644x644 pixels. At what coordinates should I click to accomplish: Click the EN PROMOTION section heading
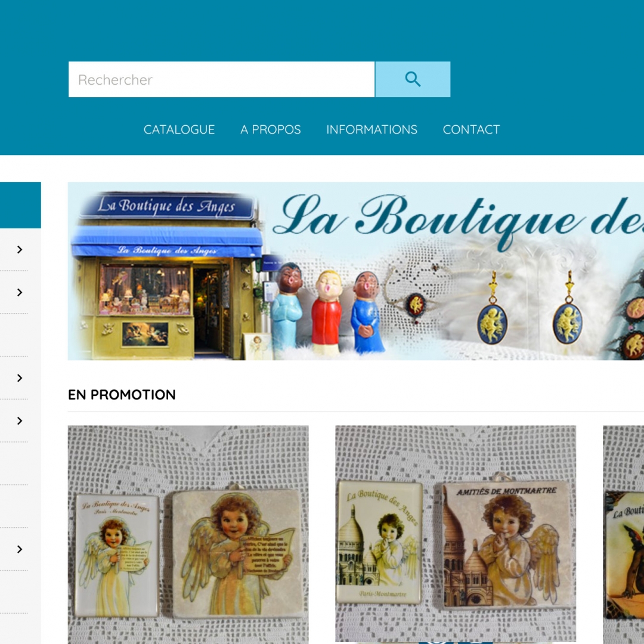(122, 394)
